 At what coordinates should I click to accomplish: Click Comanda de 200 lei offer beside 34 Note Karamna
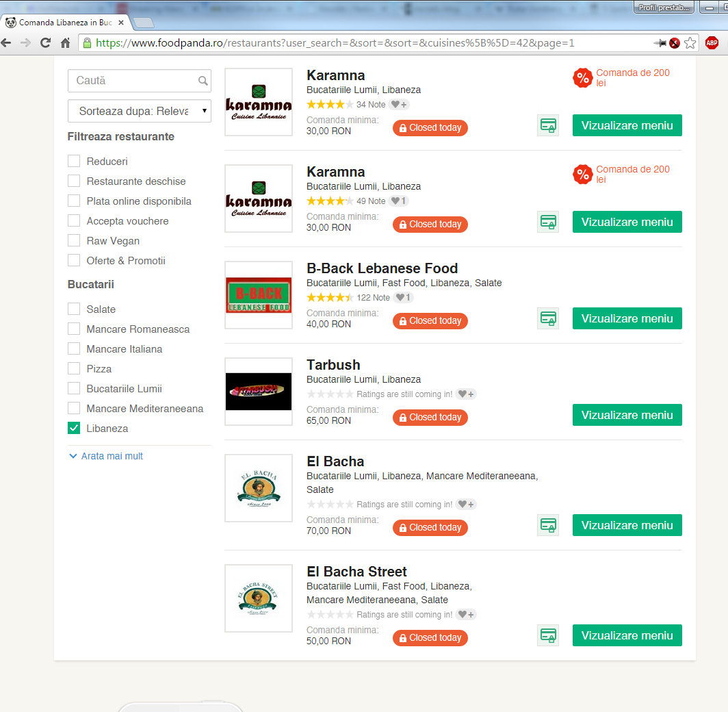[633, 78]
